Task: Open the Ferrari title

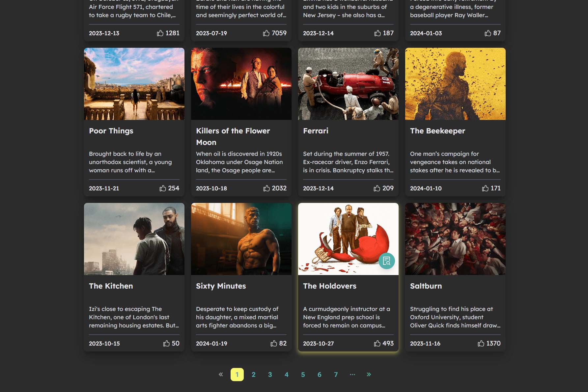Action: 316,131
